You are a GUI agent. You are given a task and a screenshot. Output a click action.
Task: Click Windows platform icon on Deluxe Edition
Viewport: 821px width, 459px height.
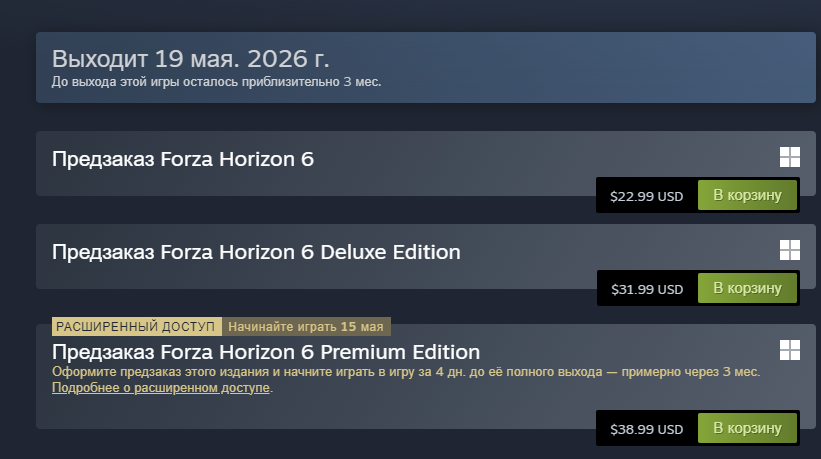(790, 250)
